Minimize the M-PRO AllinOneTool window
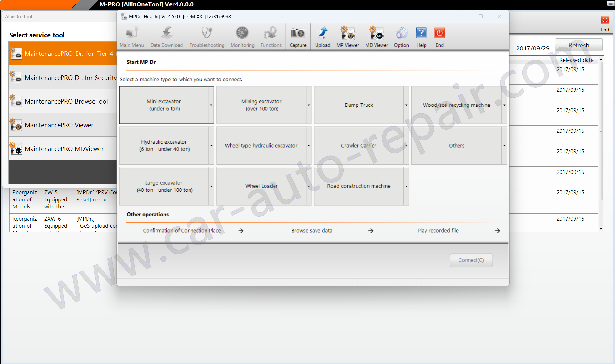Image resolution: width=615 pixels, height=364 pixels. (x=610, y=4)
